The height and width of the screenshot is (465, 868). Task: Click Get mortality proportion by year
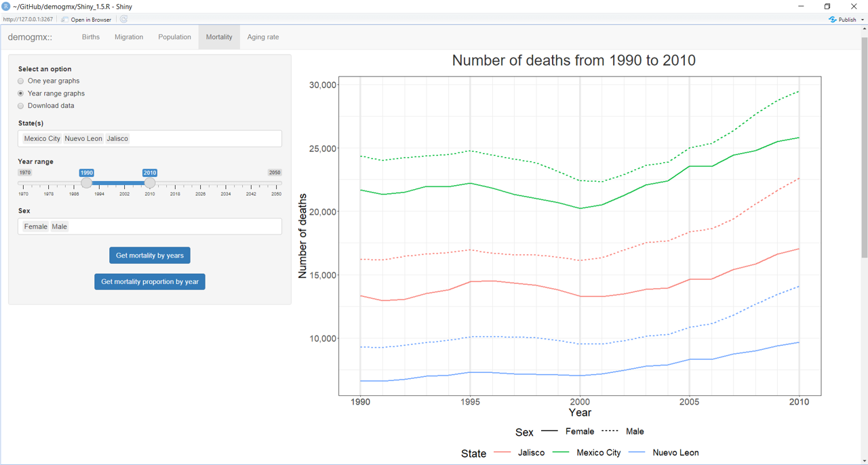coord(150,282)
